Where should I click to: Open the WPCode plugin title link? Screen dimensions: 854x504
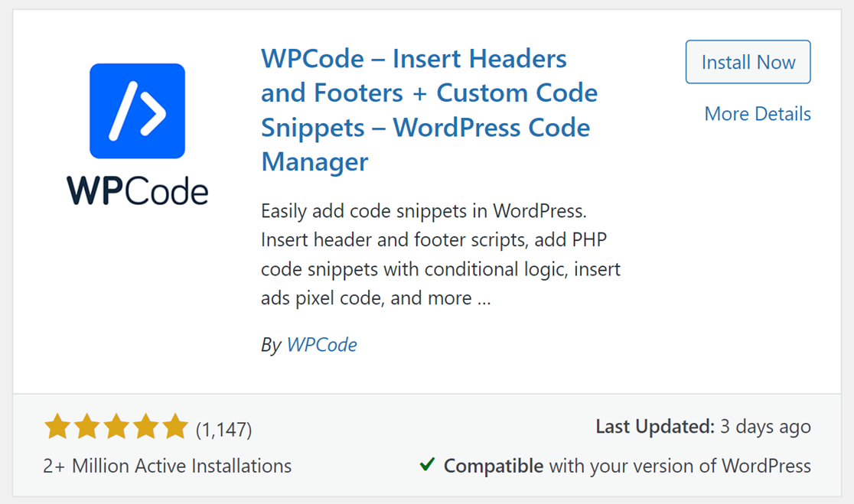(x=429, y=110)
